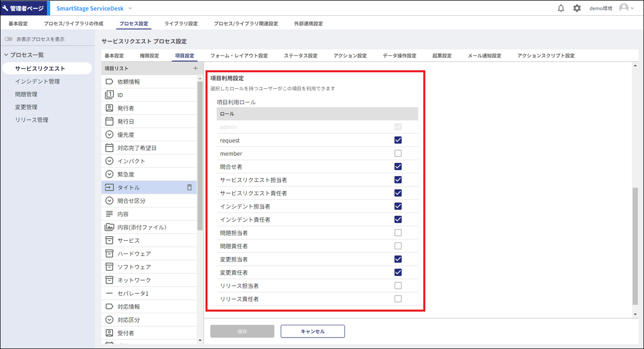This screenshot has width=644, height=349.
Task: Click the notification bell icon
Action: pyautogui.click(x=561, y=8)
